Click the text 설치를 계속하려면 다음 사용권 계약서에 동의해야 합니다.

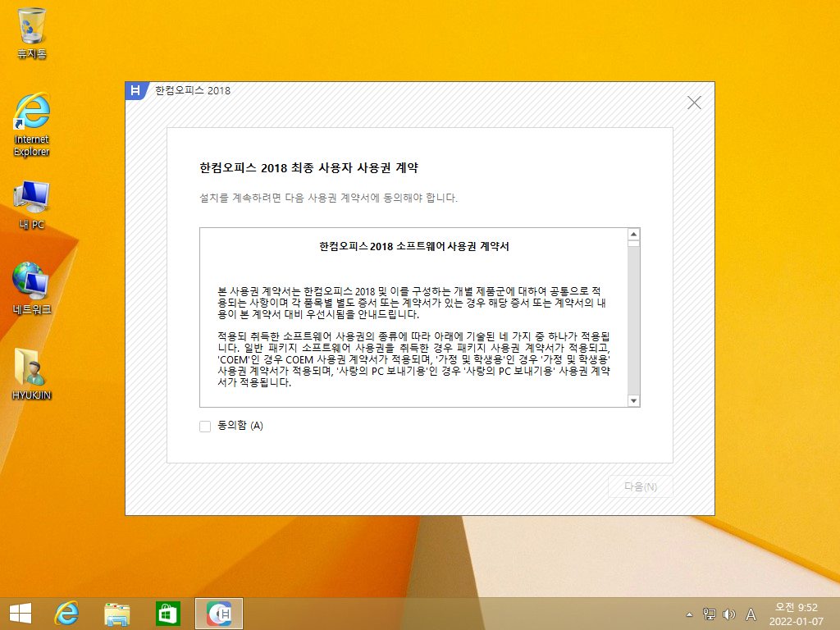click(x=328, y=198)
